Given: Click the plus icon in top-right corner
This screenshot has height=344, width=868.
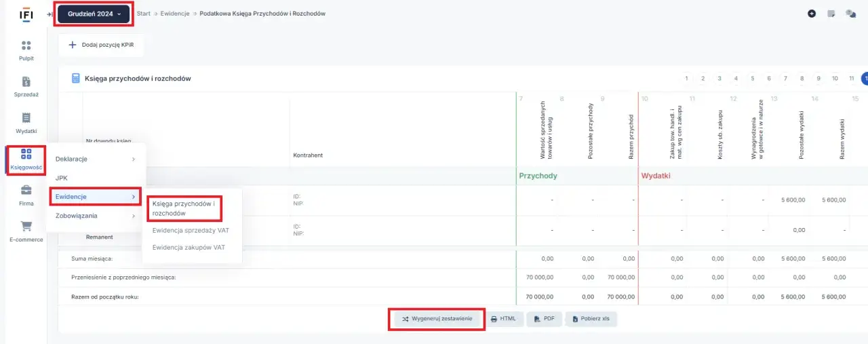Looking at the screenshot, I should tap(812, 14).
